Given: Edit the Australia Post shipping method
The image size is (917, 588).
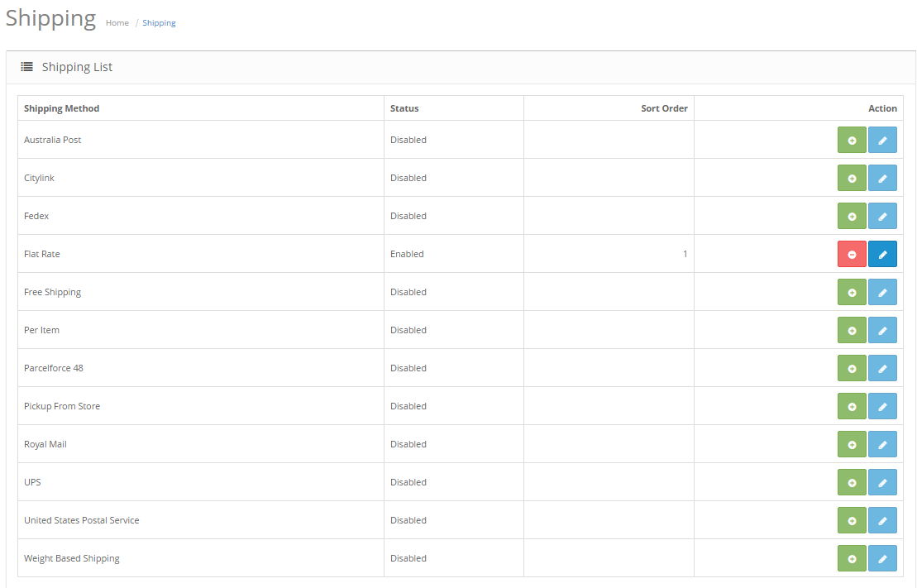Looking at the screenshot, I should click(x=882, y=140).
